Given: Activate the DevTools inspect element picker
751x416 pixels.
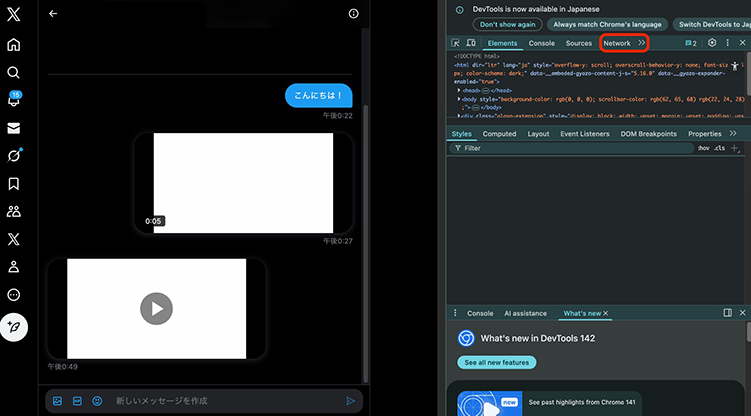Looking at the screenshot, I should 456,43.
